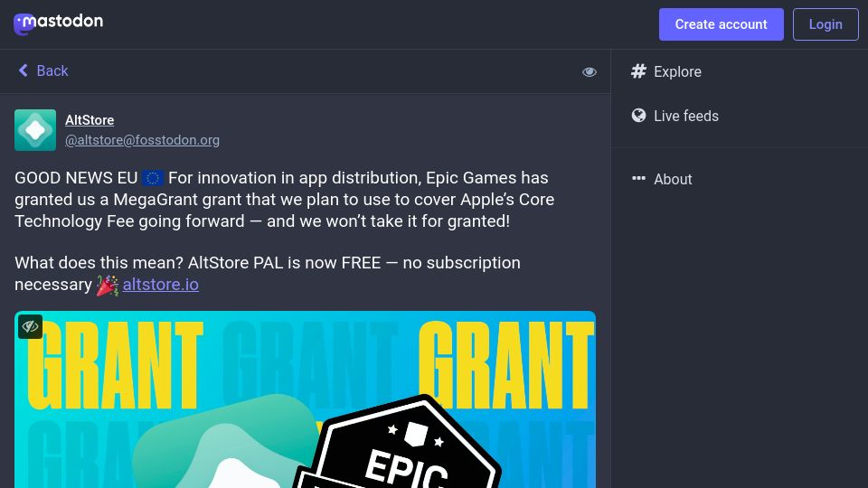Click the Live feeds globe icon
The height and width of the screenshot is (488, 868).
click(x=639, y=115)
